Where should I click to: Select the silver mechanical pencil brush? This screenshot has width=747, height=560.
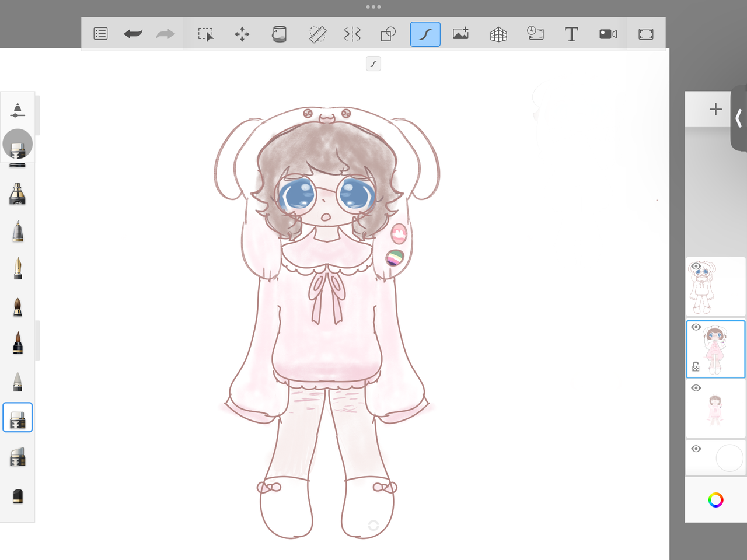pyautogui.click(x=18, y=231)
